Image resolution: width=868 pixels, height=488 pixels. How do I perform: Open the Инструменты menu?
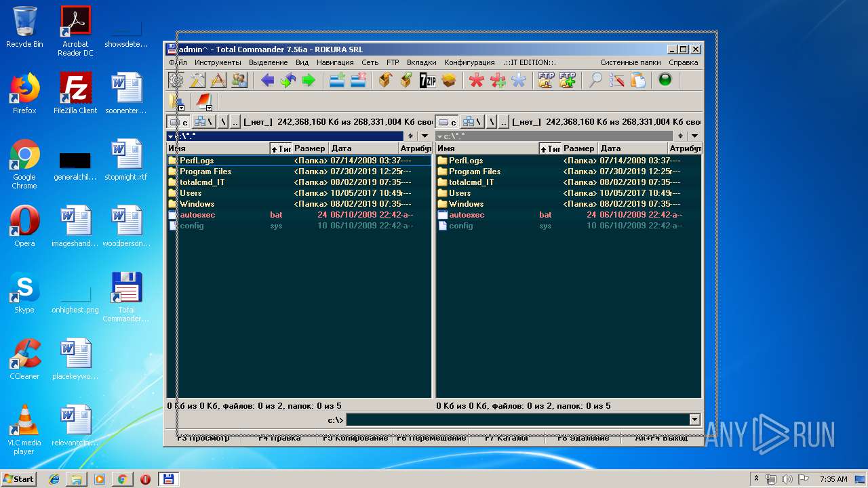[x=218, y=62]
